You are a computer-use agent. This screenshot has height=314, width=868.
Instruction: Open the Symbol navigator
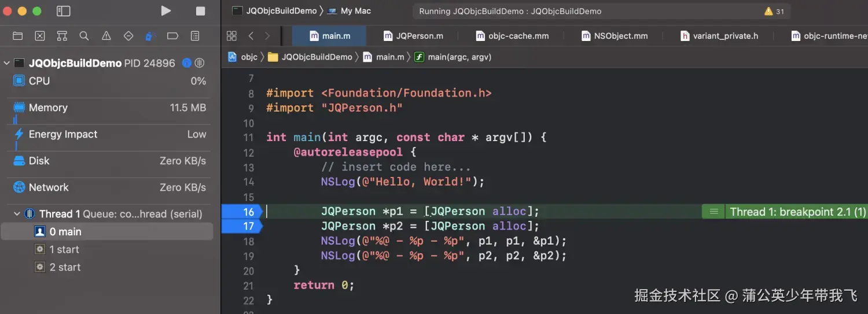(62, 36)
